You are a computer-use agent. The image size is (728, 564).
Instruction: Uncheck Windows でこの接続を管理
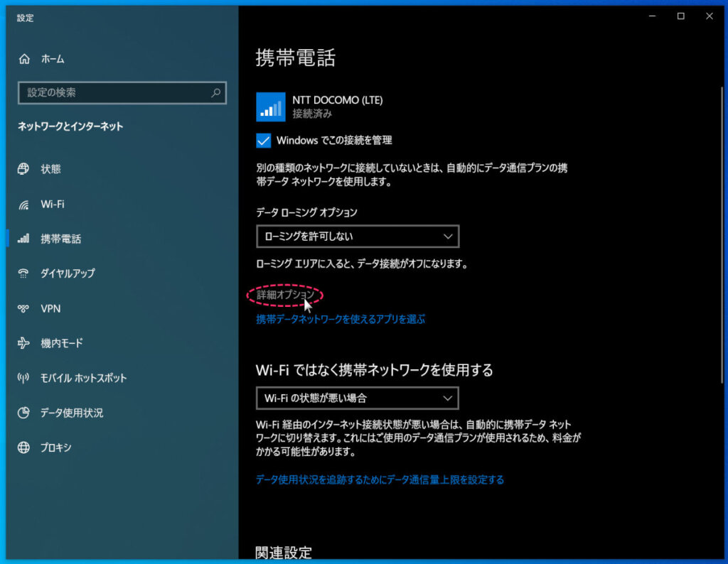click(x=263, y=141)
